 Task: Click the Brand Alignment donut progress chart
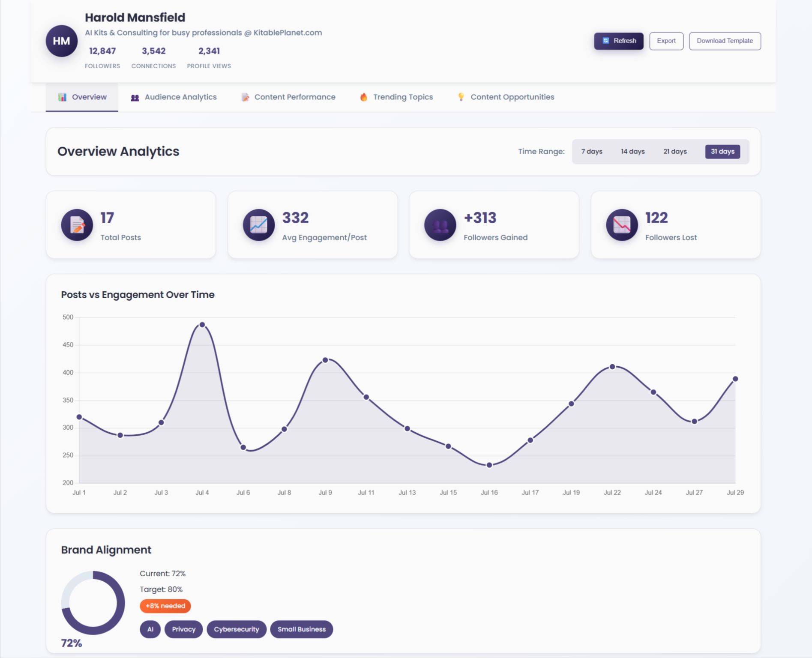coord(93,603)
